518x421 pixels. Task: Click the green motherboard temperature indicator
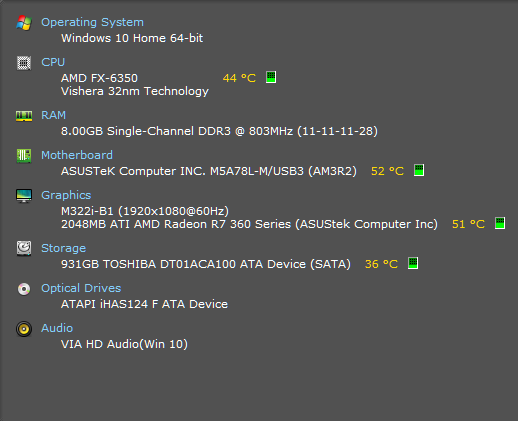coord(419,170)
